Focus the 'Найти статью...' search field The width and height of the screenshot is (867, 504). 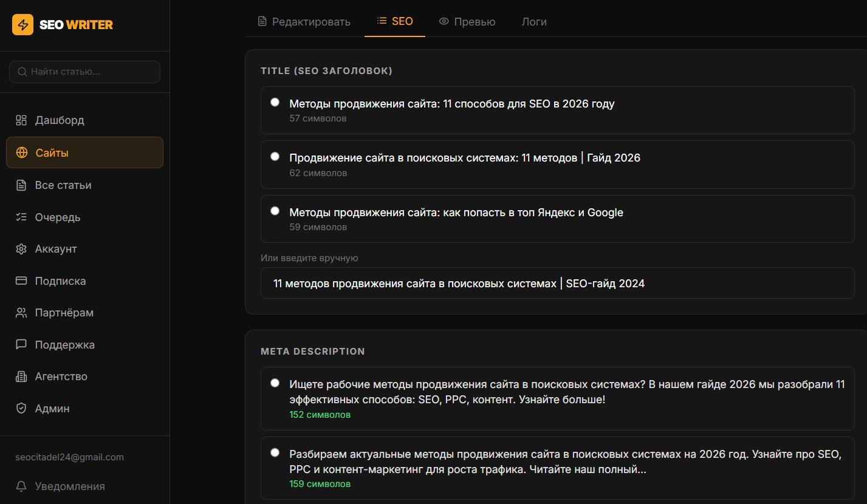tap(84, 72)
